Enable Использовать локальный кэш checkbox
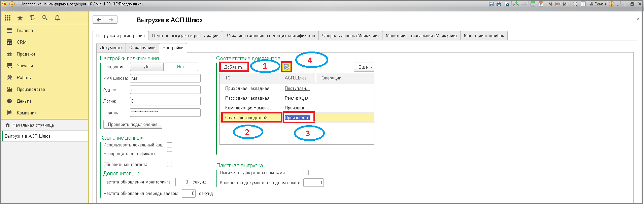This screenshot has width=644, height=204. point(170,145)
